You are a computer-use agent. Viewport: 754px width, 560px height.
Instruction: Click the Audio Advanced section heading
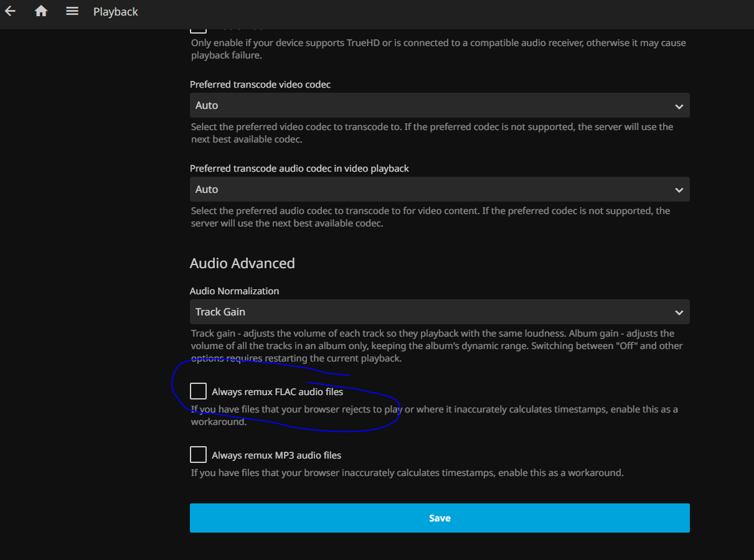tap(242, 263)
